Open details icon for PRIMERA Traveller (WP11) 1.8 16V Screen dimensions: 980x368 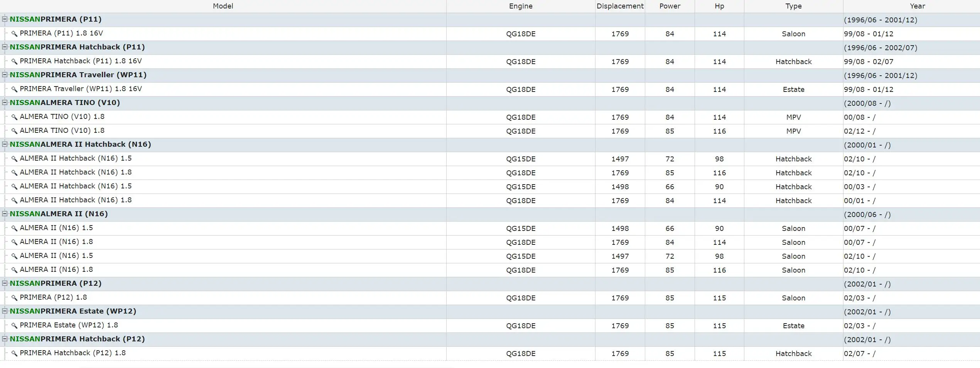(14, 89)
